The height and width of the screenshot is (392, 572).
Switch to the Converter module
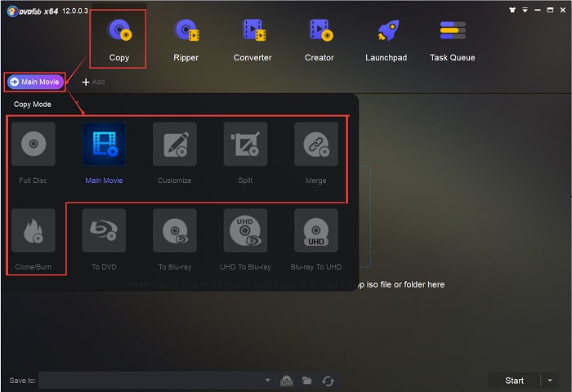point(252,38)
